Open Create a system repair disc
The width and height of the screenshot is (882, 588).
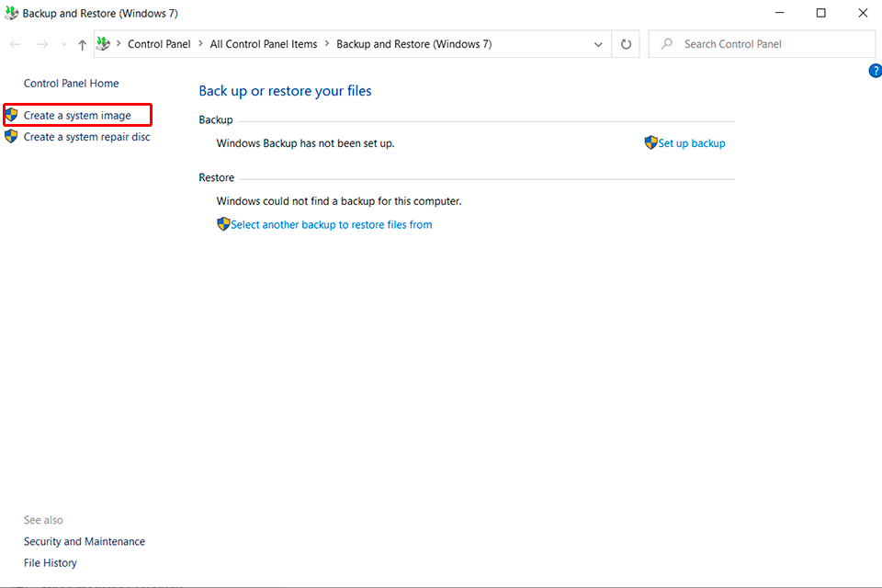point(86,137)
